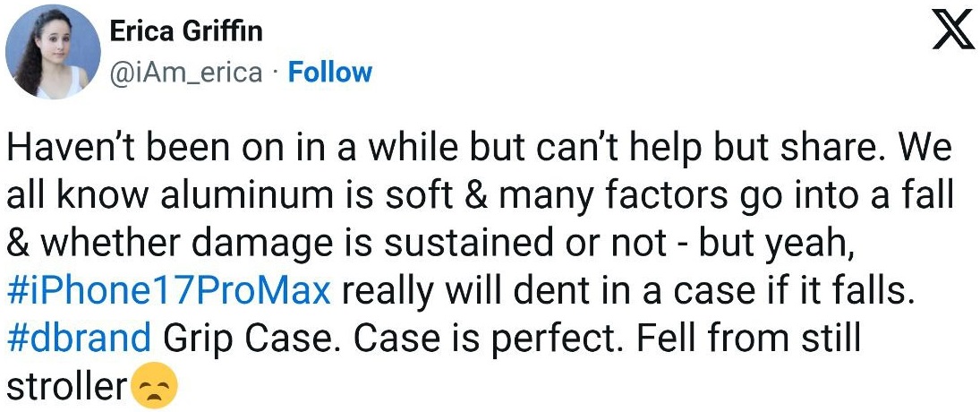Screen dimensions: 980x412
Task: Click the disappointed face emoji
Action: coord(154,387)
